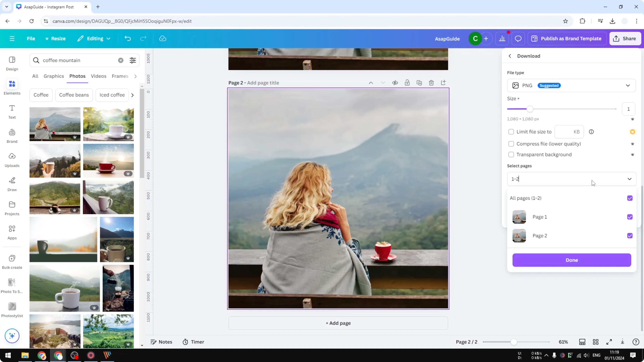Open the File menu

[31, 38]
